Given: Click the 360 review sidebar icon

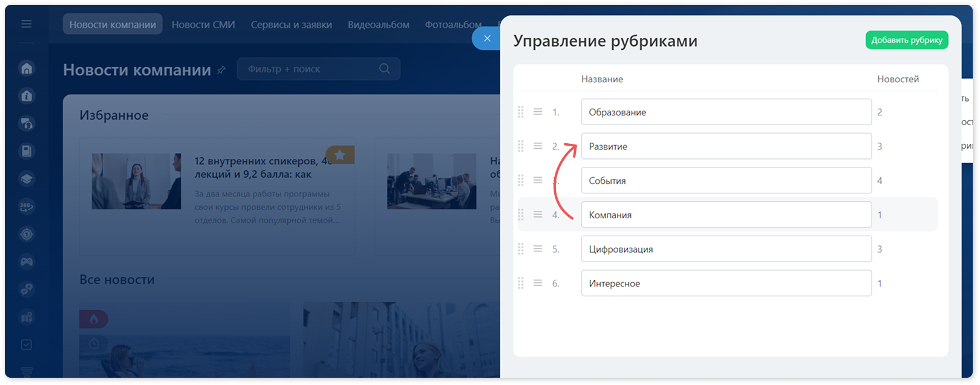Looking at the screenshot, I should (x=27, y=207).
